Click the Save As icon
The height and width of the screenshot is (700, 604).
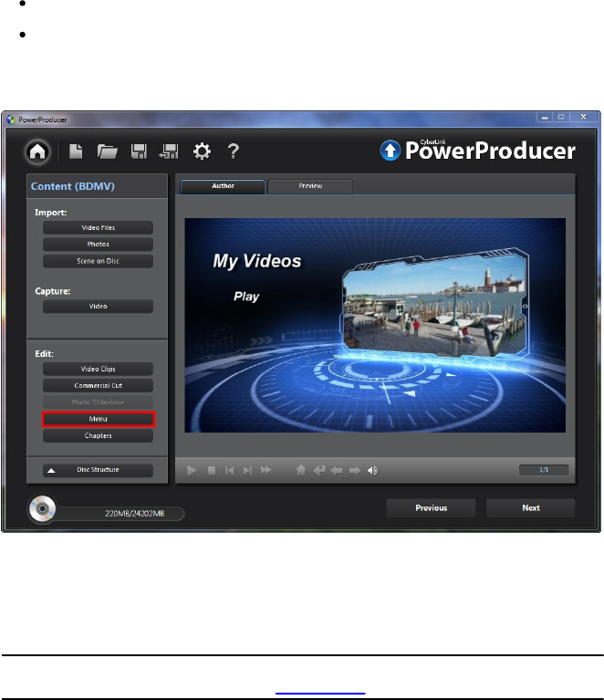(x=169, y=151)
